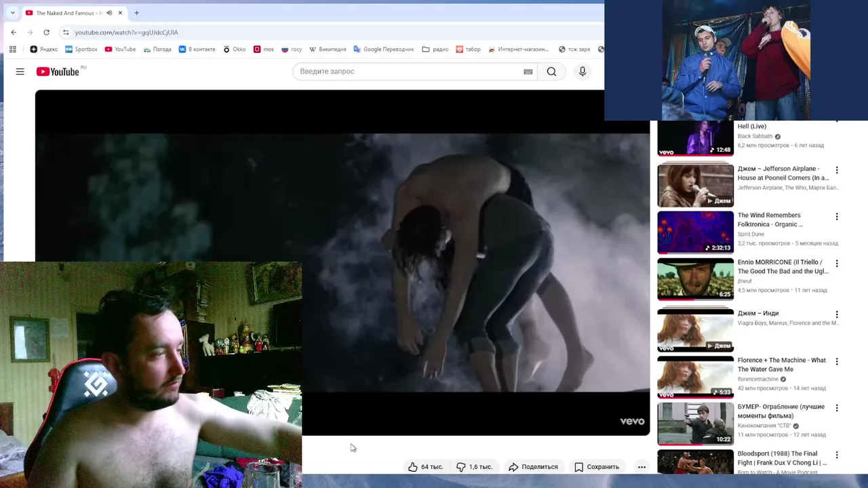Open the тсж заря bookmark
Image resolution: width=868 pixels, height=488 pixels.
point(574,49)
